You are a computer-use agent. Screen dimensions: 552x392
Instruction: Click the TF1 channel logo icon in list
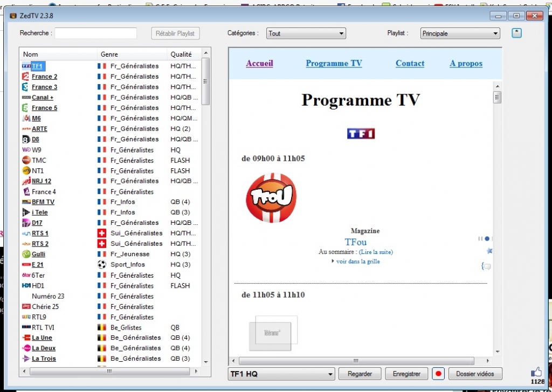coord(26,66)
